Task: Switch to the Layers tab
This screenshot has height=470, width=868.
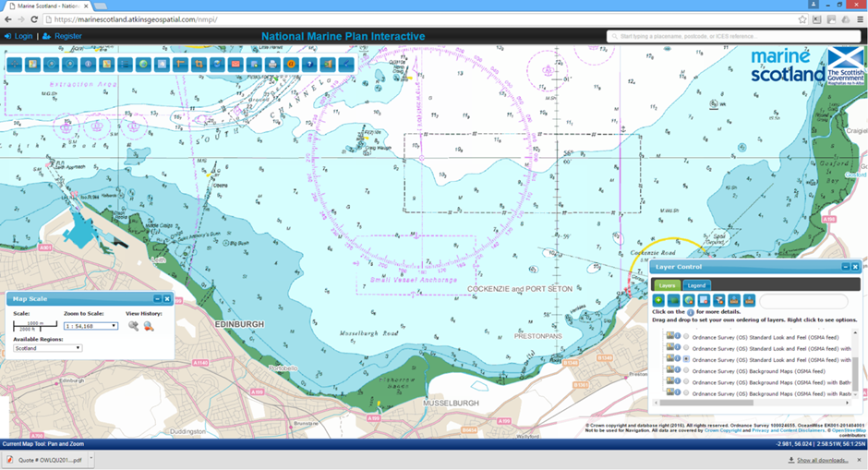Action: [667, 285]
